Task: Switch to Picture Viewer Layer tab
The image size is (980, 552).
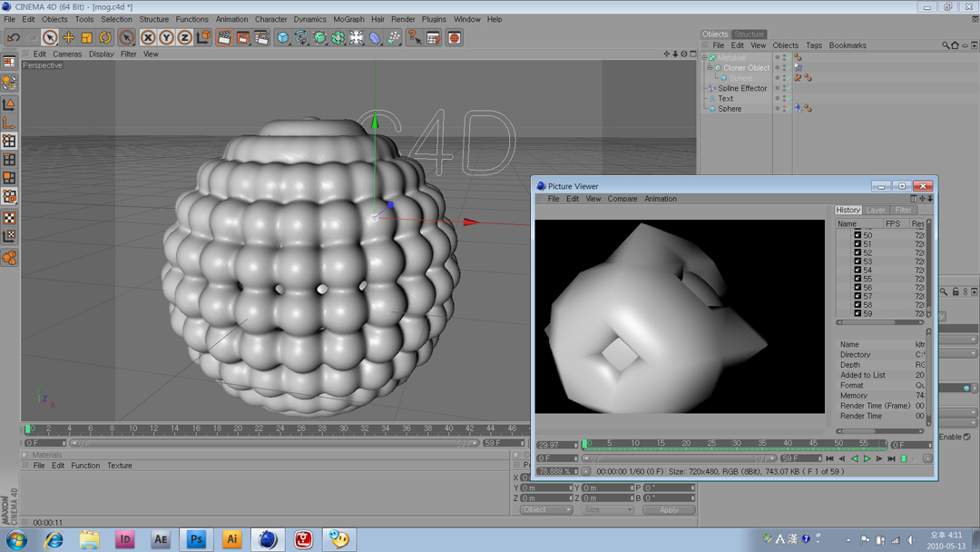Action: tap(876, 210)
